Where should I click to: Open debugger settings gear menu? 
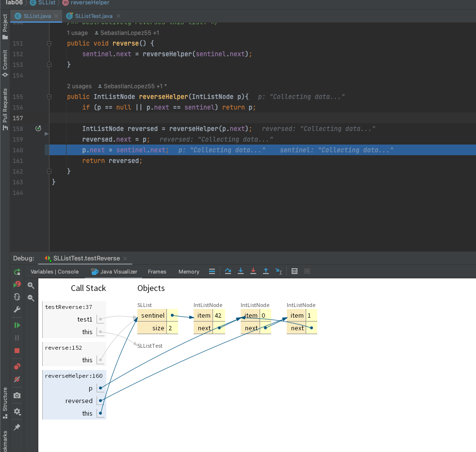(x=17, y=411)
